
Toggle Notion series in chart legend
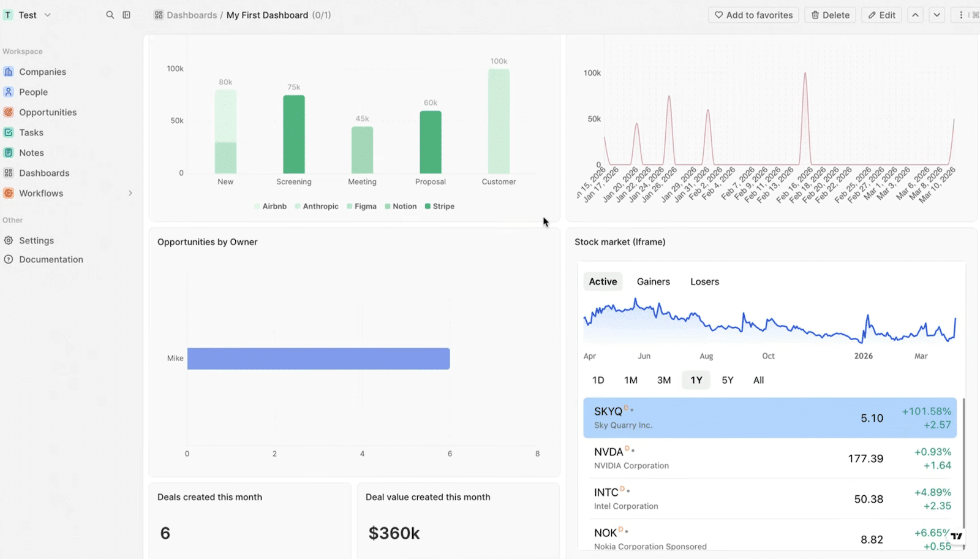tap(401, 207)
